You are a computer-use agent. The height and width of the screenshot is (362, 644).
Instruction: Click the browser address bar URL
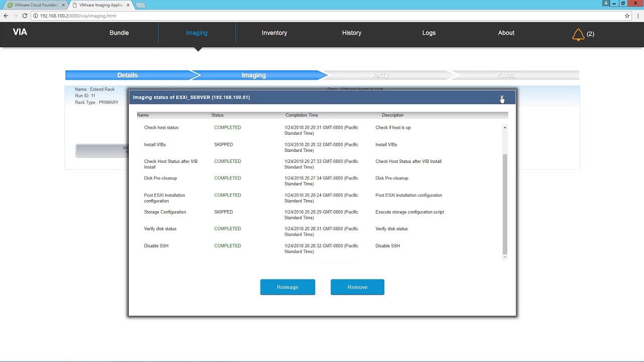(x=78, y=16)
